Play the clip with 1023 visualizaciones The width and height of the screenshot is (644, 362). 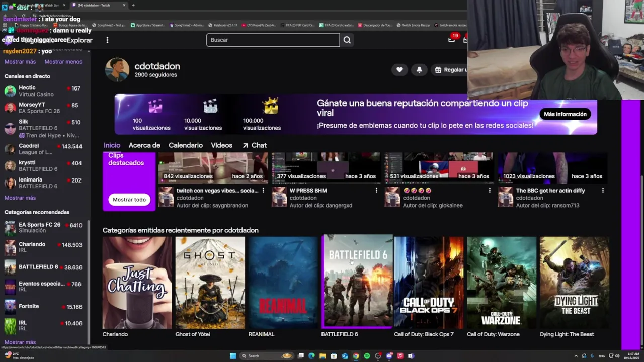pos(552,168)
